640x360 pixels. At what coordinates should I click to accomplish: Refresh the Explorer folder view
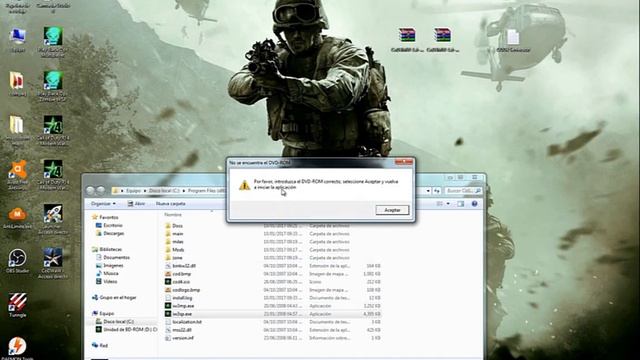[x=437, y=191]
